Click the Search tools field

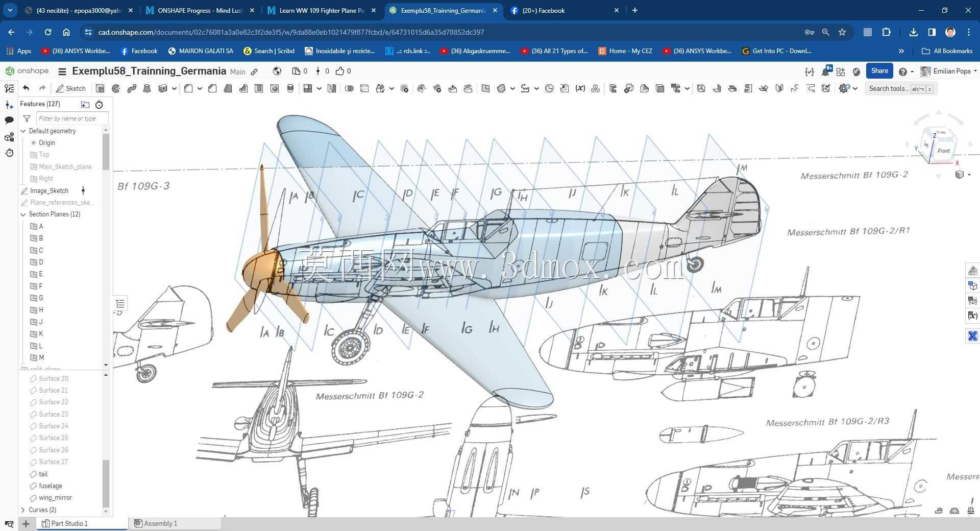[x=901, y=88]
